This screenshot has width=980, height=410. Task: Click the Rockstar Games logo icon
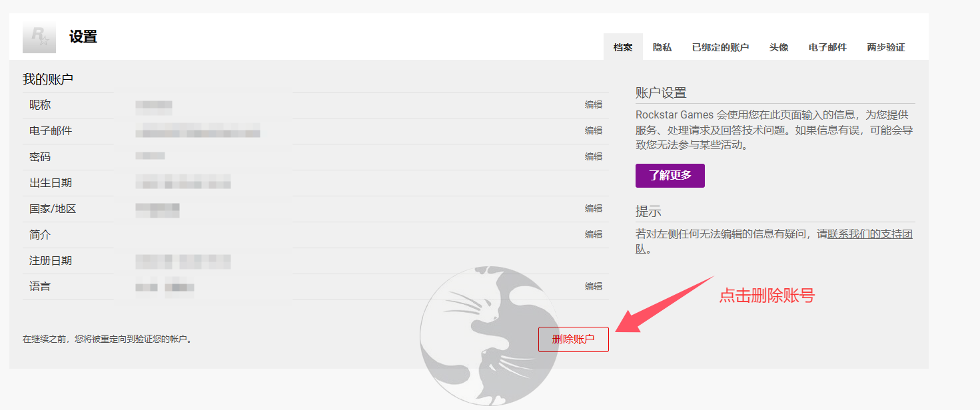[39, 37]
